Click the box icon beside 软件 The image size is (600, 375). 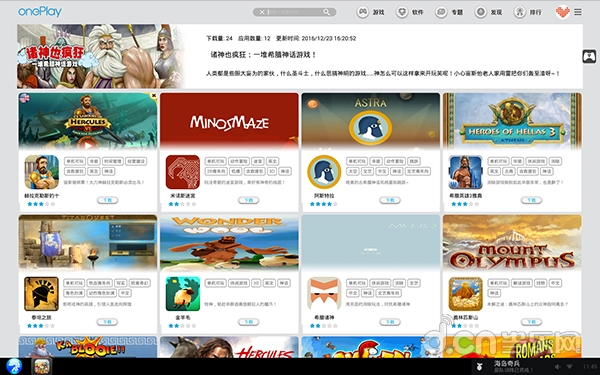tap(402, 12)
